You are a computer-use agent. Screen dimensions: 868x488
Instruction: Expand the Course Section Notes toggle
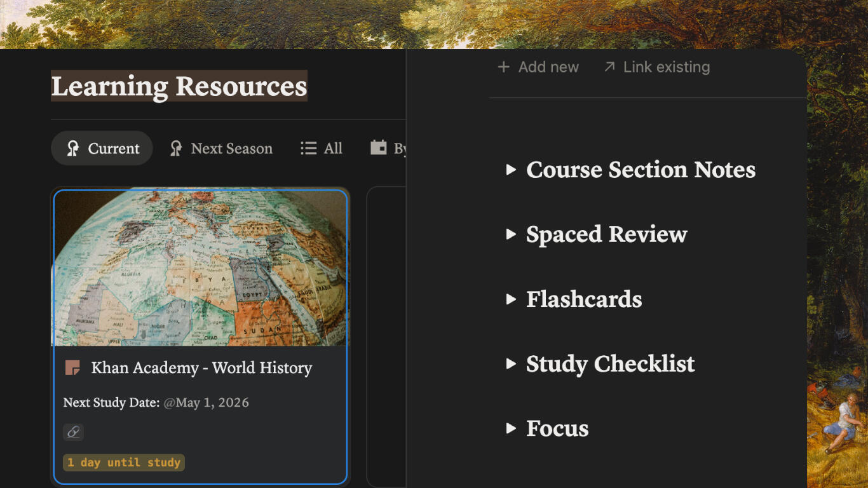click(x=511, y=170)
